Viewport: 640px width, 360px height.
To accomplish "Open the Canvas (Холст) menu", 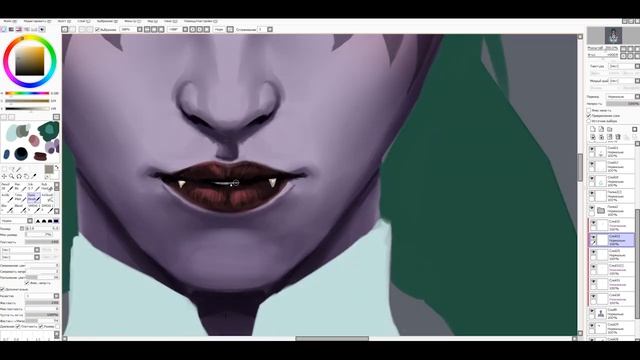I will pyautogui.click(x=64, y=21).
